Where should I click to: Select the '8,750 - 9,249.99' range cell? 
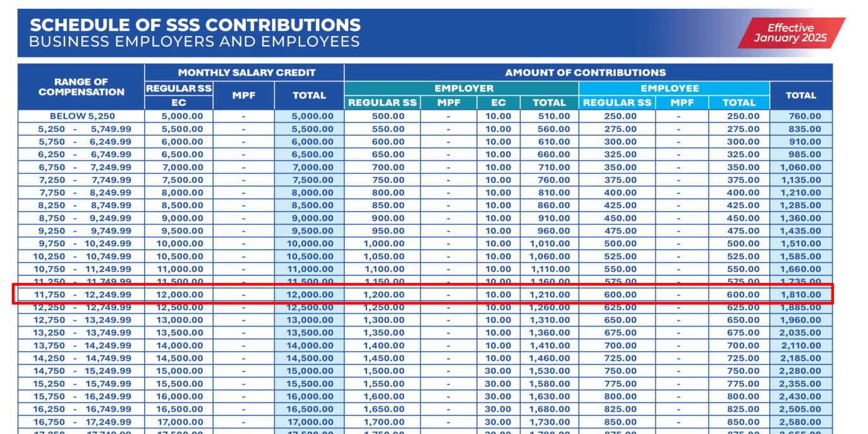81,218
